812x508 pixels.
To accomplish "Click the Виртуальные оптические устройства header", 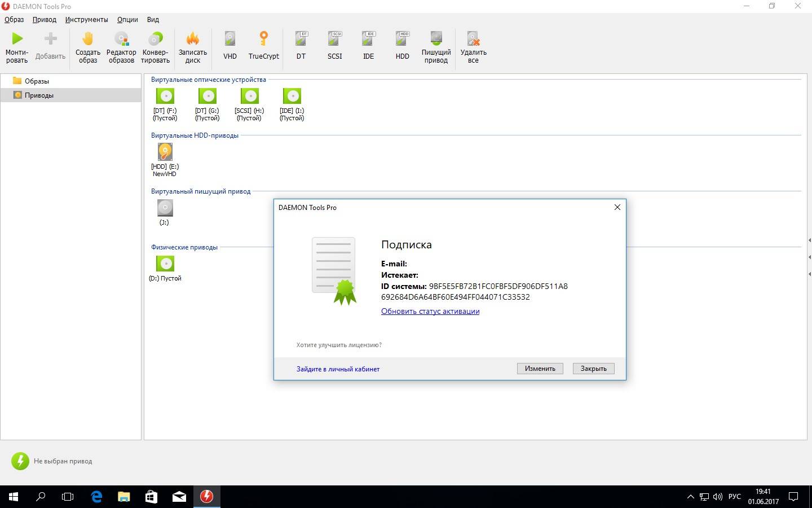I will click(x=208, y=80).
